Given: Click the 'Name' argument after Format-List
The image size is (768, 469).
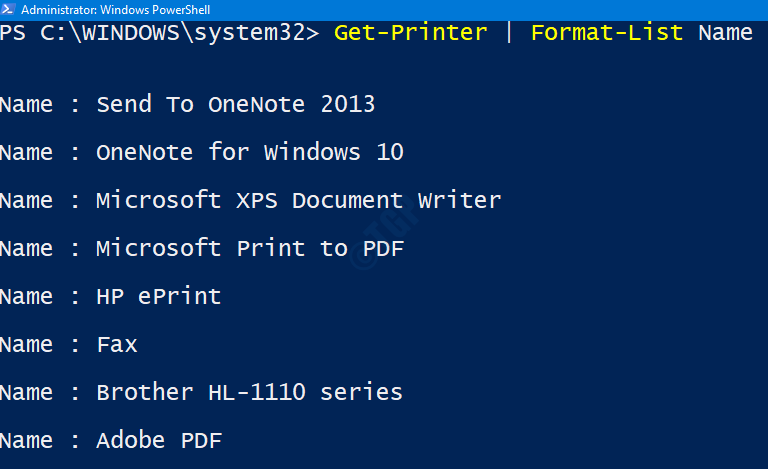Looking at the screenshot, I should tap(725, 33).
